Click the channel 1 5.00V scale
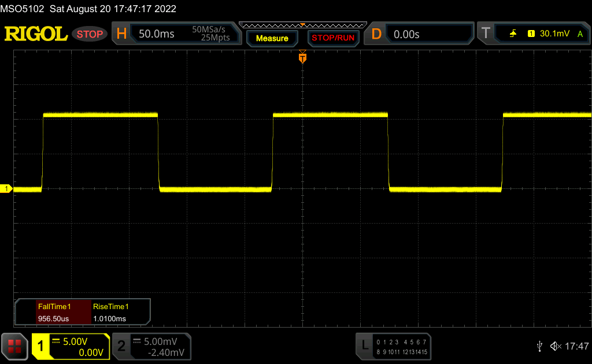The width and height of the screenshot is (592, 364). (75, 341)
